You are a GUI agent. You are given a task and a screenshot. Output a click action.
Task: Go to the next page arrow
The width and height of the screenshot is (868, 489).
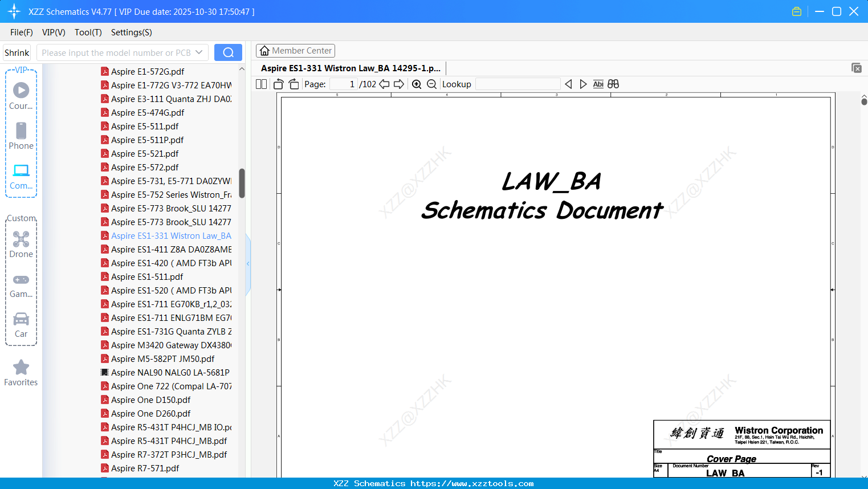tap(399, 84)
